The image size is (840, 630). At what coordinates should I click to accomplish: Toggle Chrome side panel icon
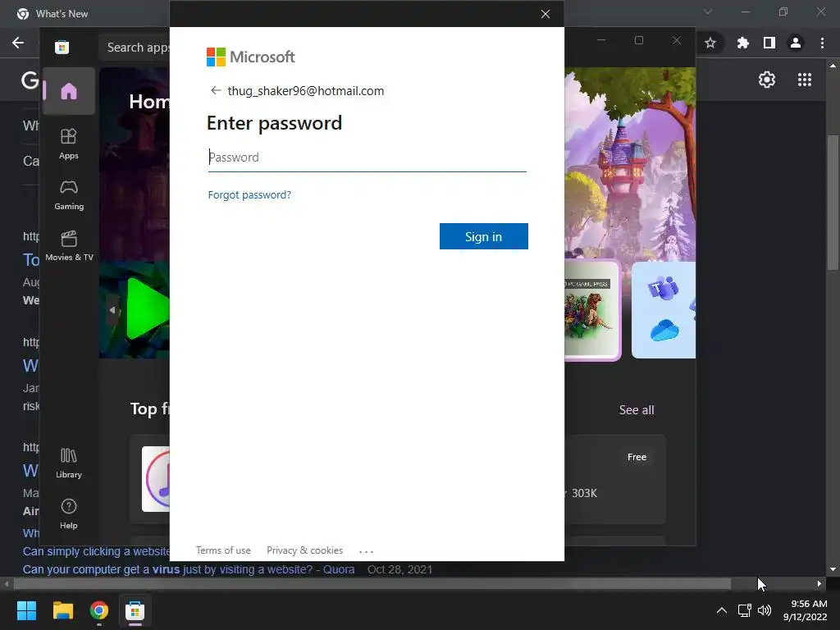point(769,43)
